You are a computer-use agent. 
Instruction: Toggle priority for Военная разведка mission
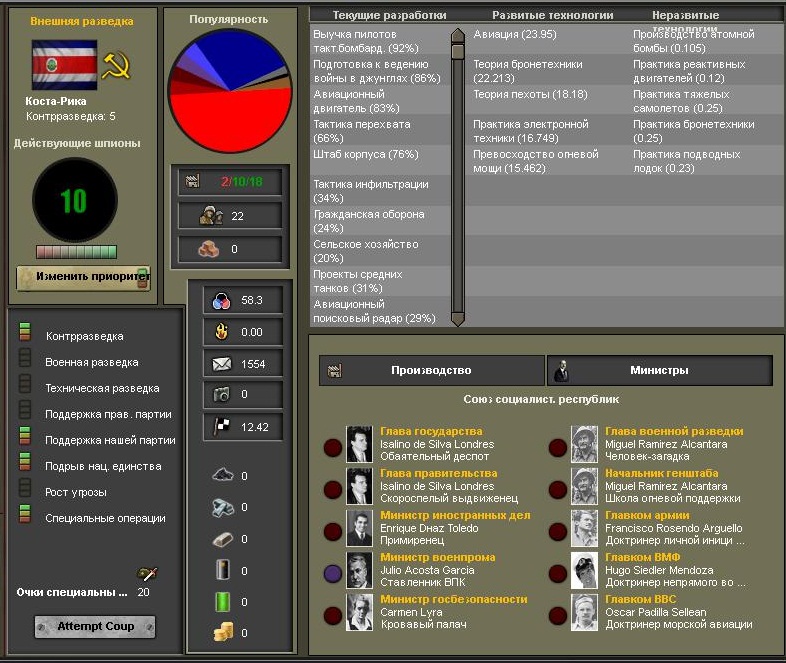coord(25,358)
